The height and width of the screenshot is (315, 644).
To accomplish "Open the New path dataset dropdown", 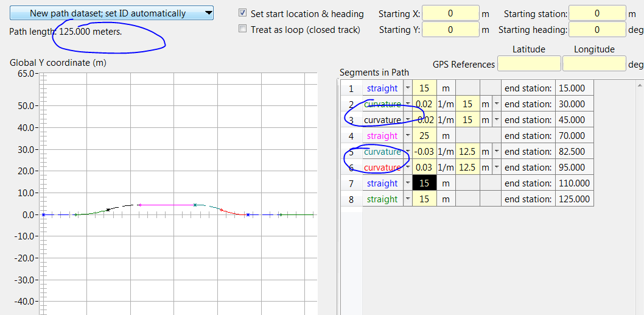I will (111, 13).
